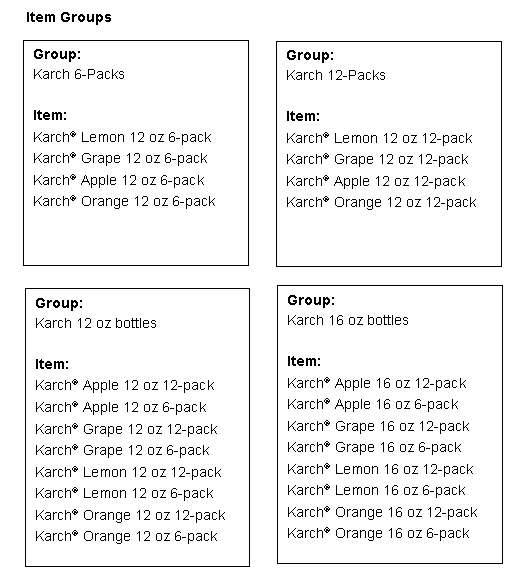Select Karch Grape 12 oz 6-pack in 6-Packs group
The width and height of the screenshot is (524, 582).
(x=120, y=158)
